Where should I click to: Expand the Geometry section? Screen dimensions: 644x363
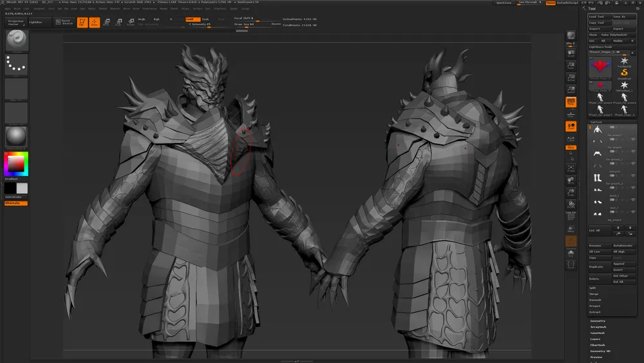598,320
